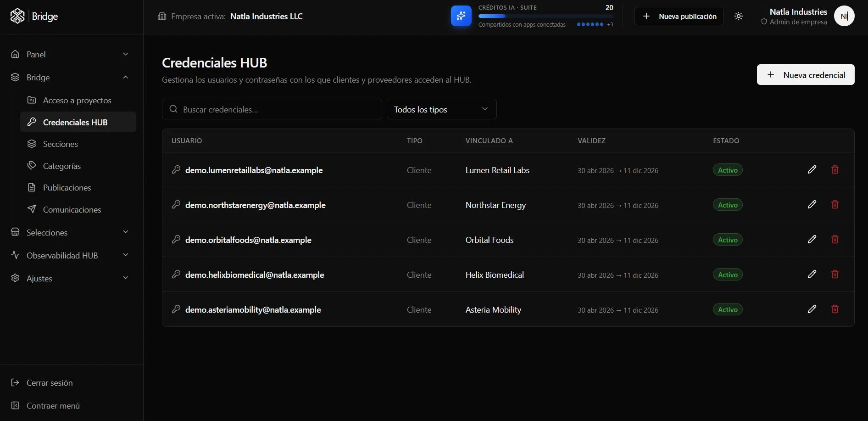Screen dimensions: 868x421
Task: Click demo.helixbiomedical@natla.example user
Action: point(255,275)
